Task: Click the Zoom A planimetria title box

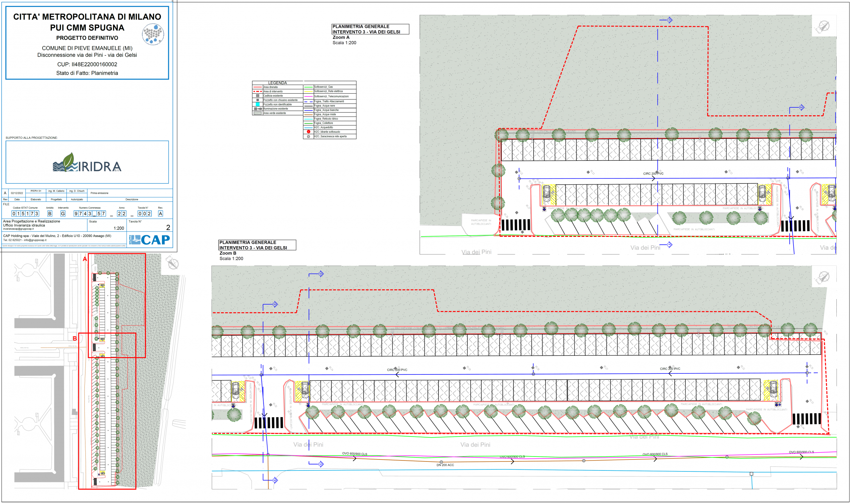Action: 370,29
